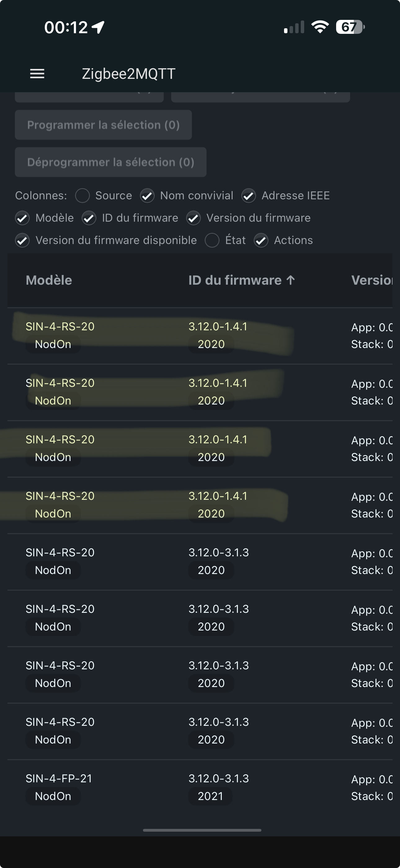Sort by ID du firmware header

(x=235, y=280)
